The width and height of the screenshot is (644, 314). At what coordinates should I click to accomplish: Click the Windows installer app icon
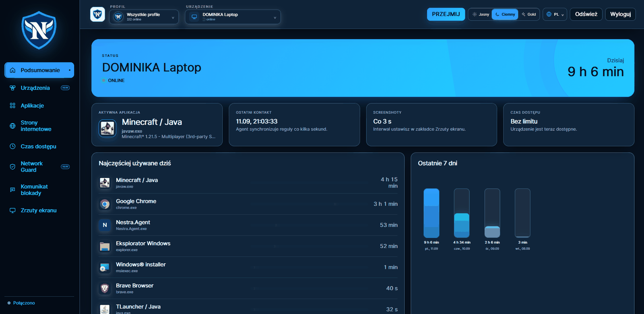tap(105, 267)
